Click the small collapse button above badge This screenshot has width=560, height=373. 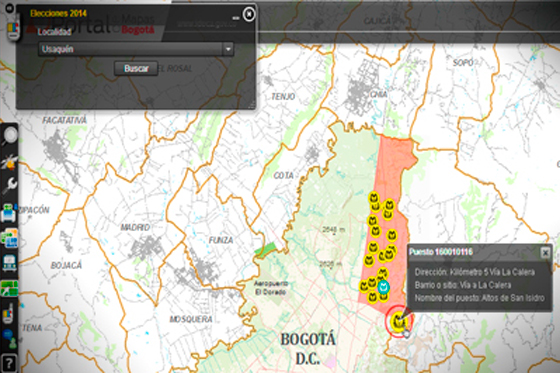click(10, 8)
